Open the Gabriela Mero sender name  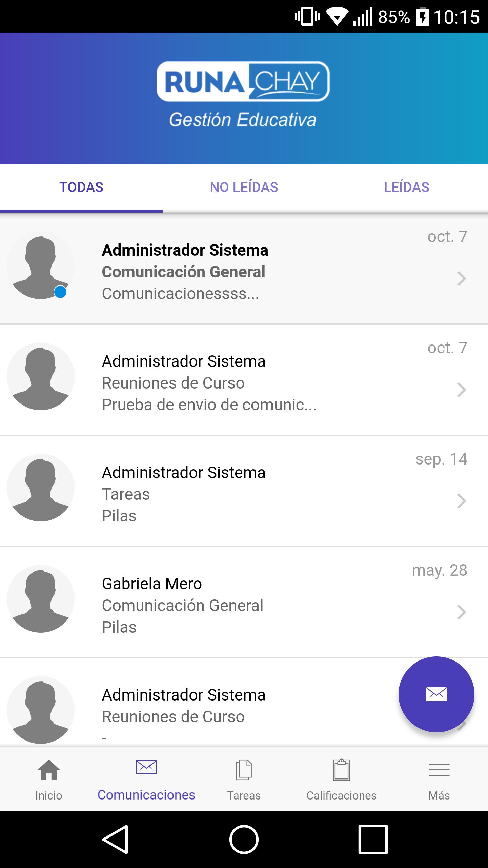152,584
